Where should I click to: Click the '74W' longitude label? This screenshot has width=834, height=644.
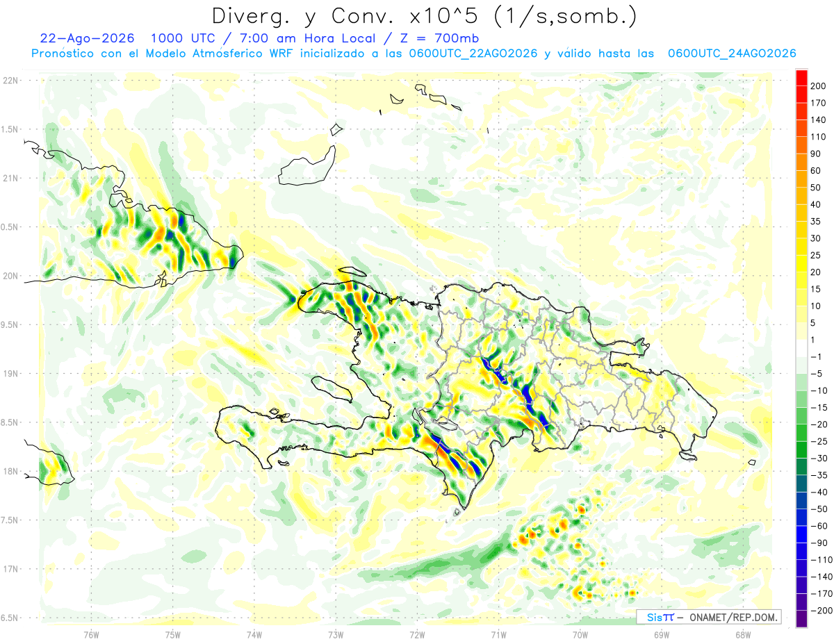pyautogui.click(x=254, y=634)
